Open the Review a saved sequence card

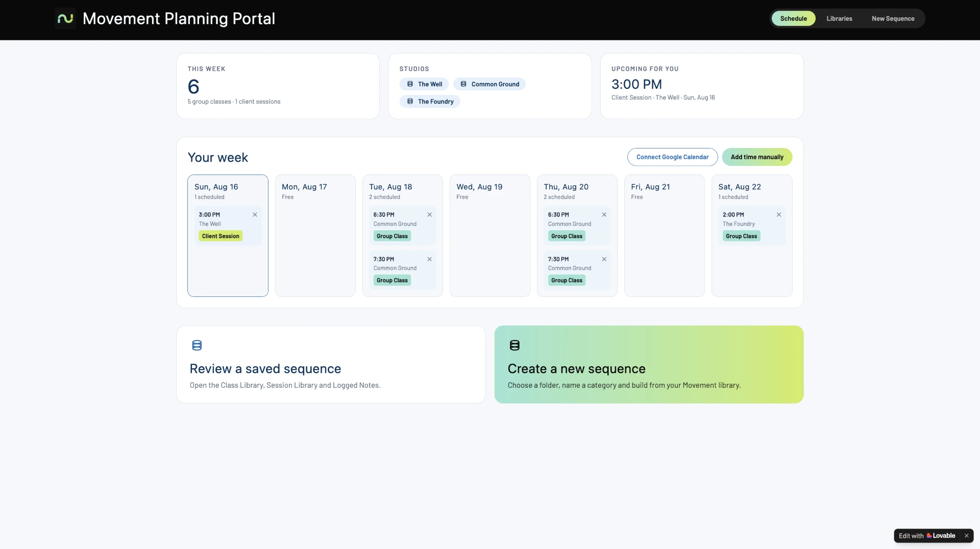click(331, 364)
